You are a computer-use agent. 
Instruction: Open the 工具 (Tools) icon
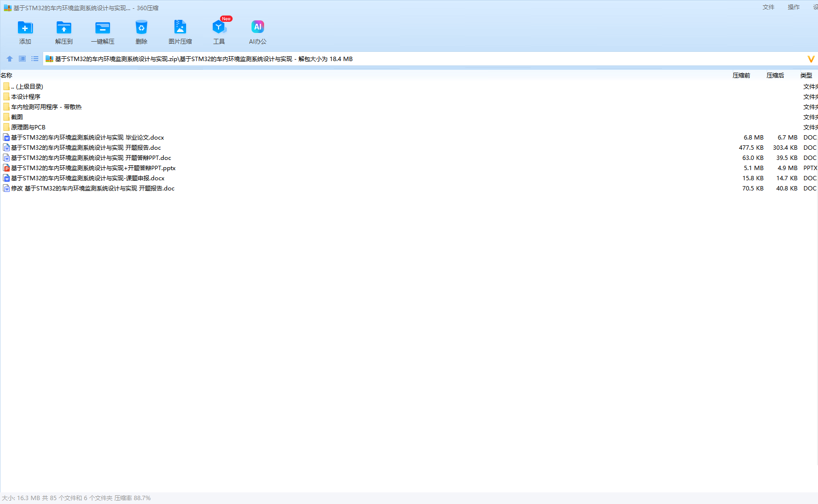[x=219, y=32]
